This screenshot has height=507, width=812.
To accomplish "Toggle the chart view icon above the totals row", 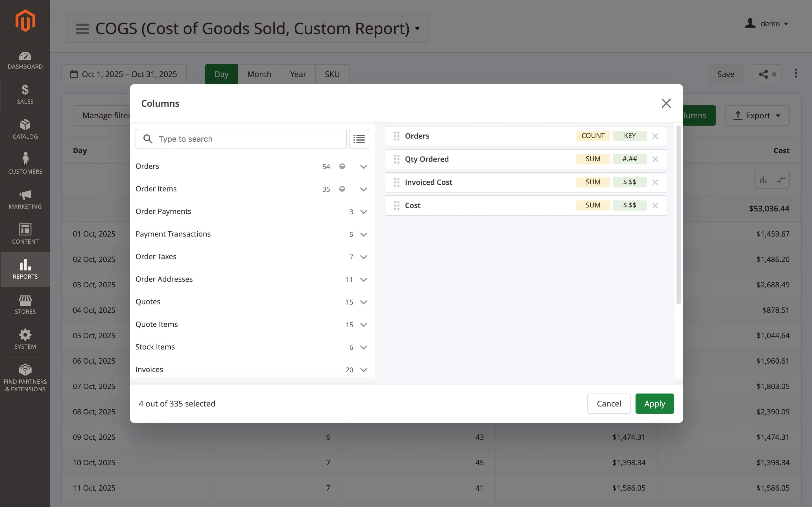I will 763,180.
